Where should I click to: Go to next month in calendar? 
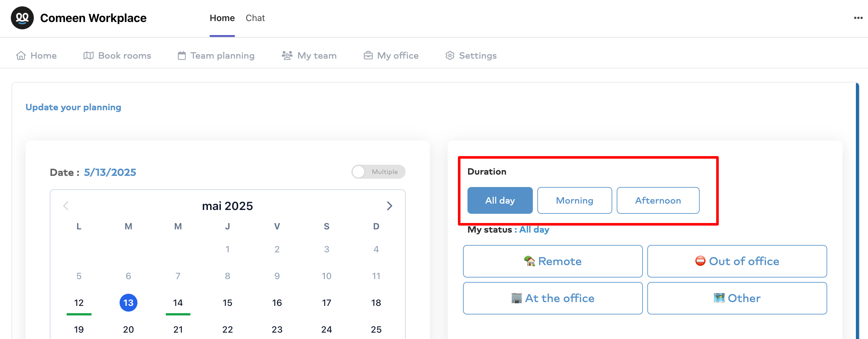pyautogui.click(x=390, y=206)
